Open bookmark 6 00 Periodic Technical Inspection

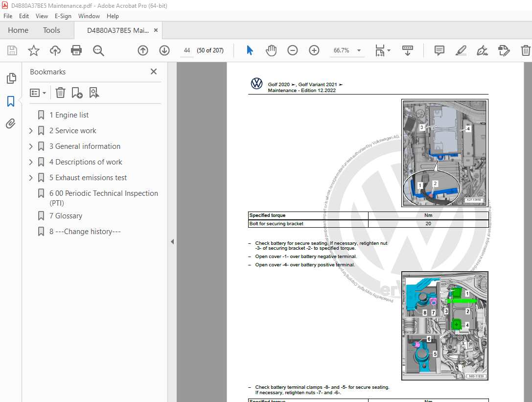(103, 198)
